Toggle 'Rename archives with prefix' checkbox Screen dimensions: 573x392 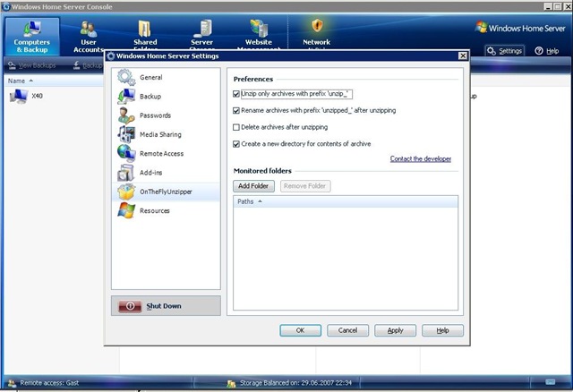coord(236,110)
